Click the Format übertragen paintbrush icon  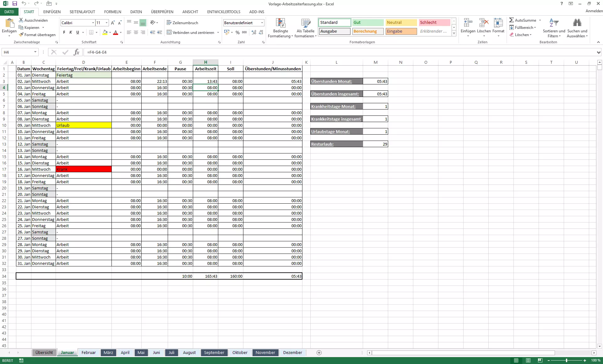(x=21, y=35)
